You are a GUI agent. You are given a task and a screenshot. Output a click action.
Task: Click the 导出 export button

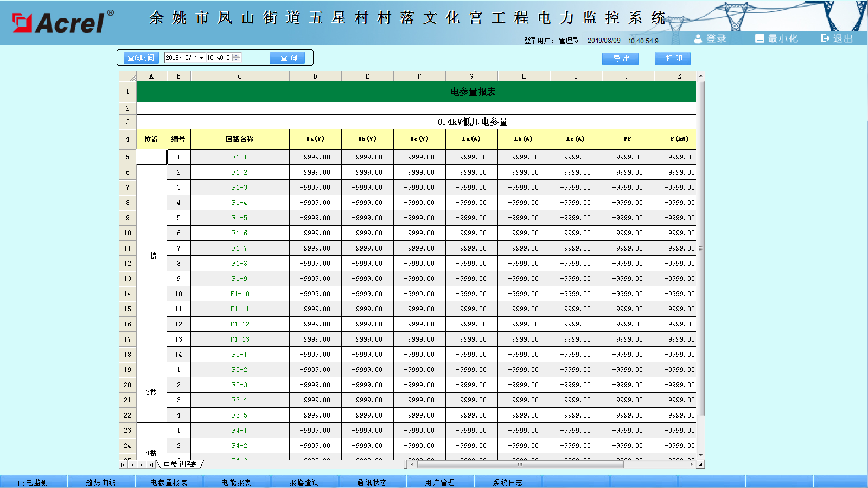620,59
